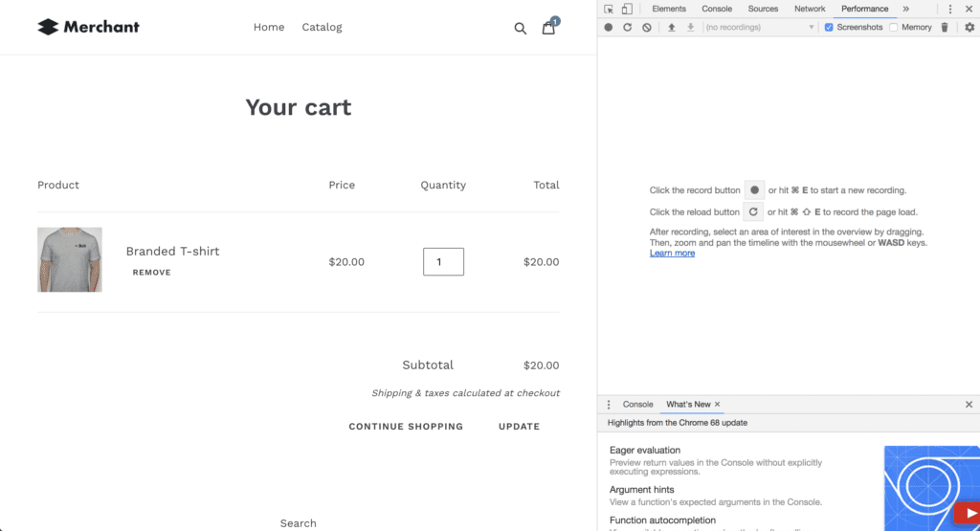Screen dimensions: 980x531
Task: Open the drawer three-dot menu
Action: 609,404
